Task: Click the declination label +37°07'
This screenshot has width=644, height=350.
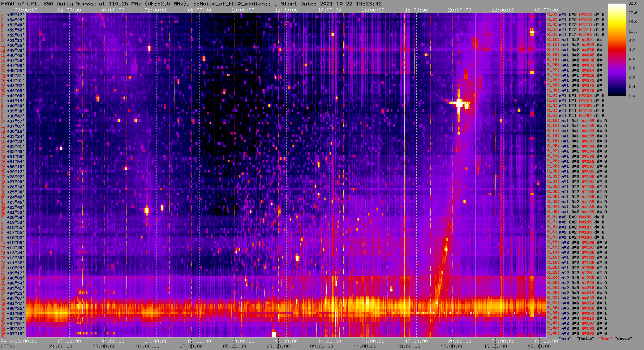Action: (x=15, y=126)
